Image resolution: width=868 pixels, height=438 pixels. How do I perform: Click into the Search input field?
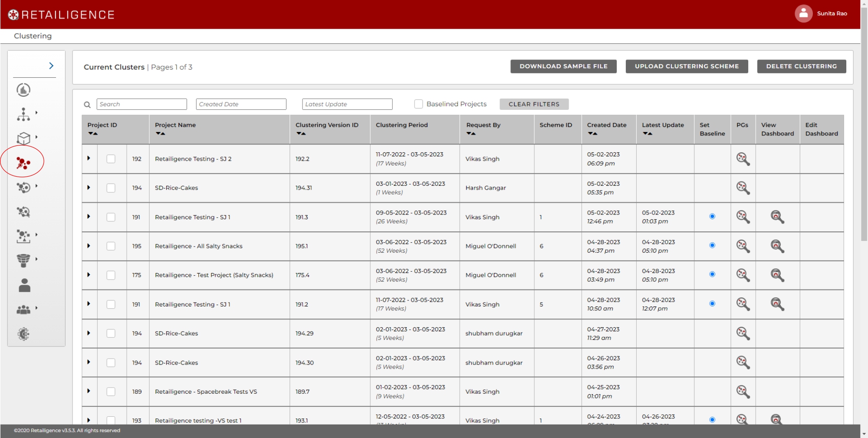pos(141,104)
